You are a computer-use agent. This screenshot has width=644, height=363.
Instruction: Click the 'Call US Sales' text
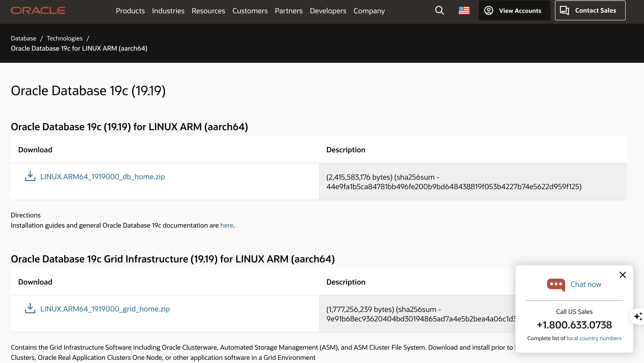coord(574,312)
